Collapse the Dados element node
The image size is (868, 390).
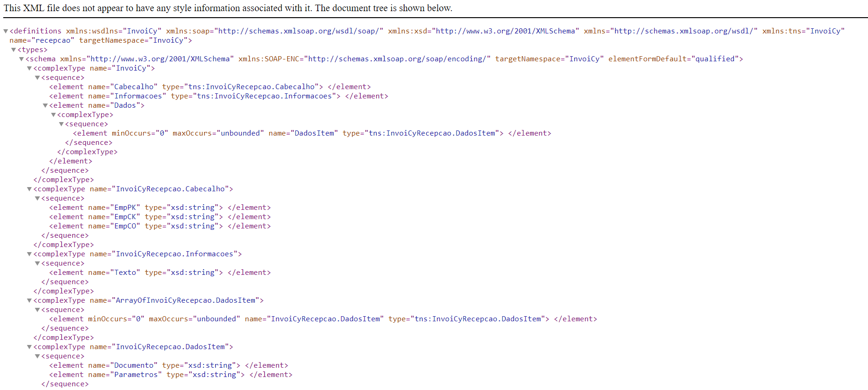(45, 105)
